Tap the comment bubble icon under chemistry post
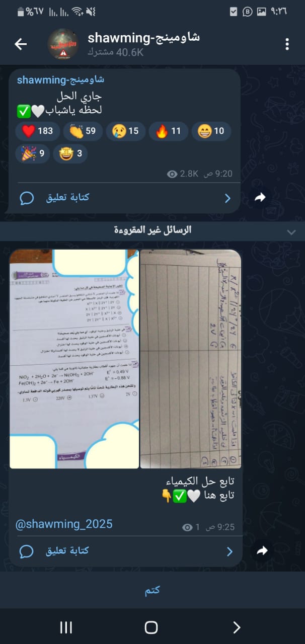The image size is (305, 644). [27, 551]
